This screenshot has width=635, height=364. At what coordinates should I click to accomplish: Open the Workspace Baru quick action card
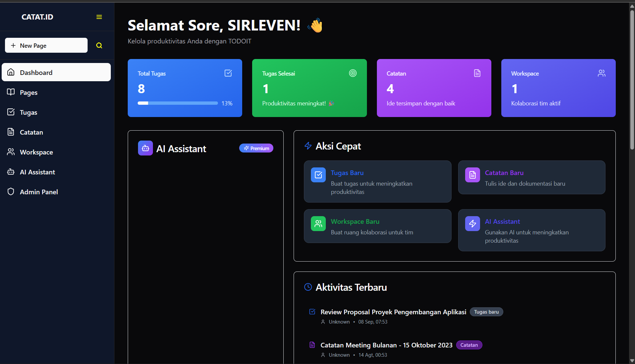point(378,226)
